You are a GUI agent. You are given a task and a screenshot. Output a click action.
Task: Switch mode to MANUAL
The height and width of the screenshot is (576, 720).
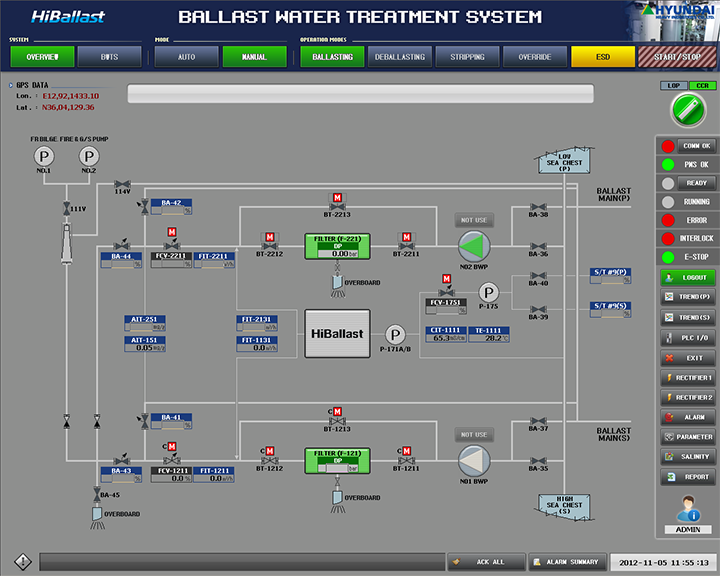[x=254, y=57]
